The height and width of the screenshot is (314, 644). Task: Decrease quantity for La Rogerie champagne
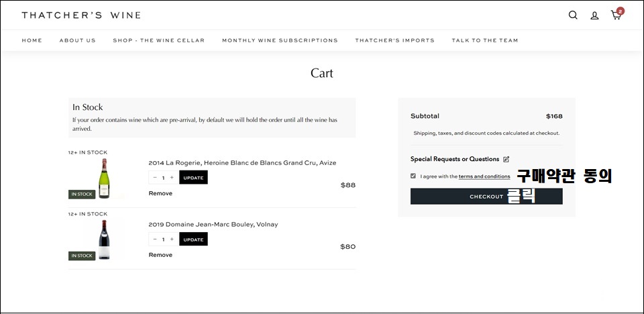155,178
